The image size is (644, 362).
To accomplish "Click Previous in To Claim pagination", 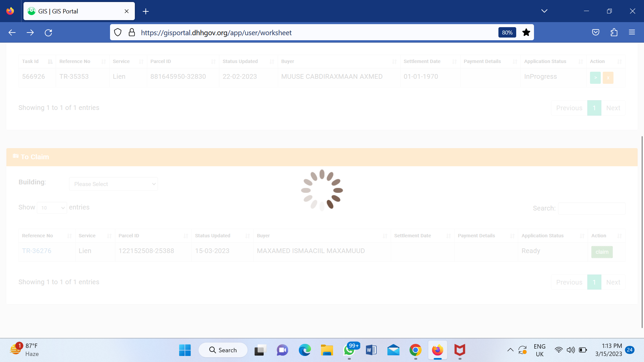I will coord(569,282).
